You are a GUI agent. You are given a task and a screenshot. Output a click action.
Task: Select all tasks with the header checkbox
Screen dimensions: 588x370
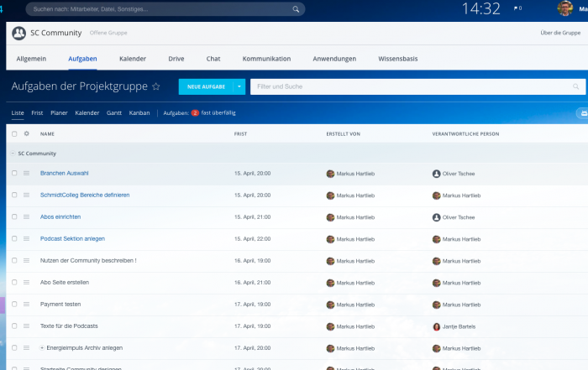tap(13, 133)
